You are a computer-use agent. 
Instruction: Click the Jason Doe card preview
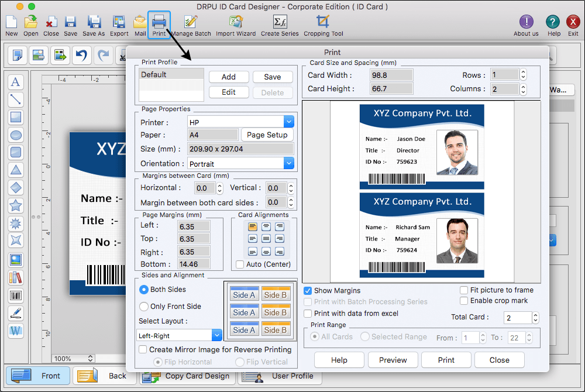[x=422, y=147]
